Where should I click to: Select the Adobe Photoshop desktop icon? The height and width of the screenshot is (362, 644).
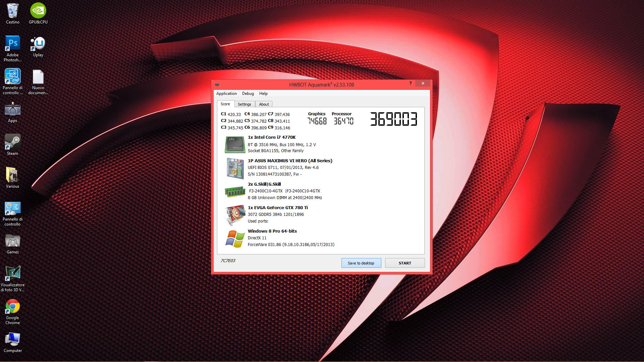tap(12, 49)
